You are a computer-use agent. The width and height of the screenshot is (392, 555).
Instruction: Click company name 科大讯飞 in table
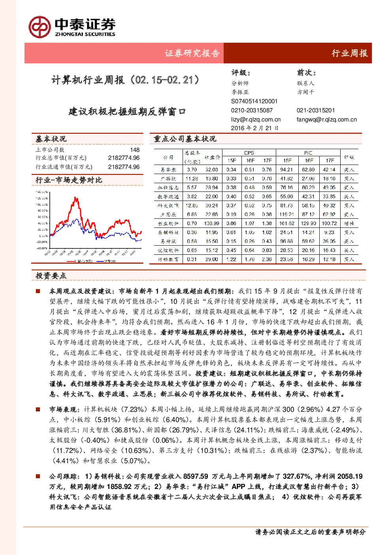pos(168,206)
